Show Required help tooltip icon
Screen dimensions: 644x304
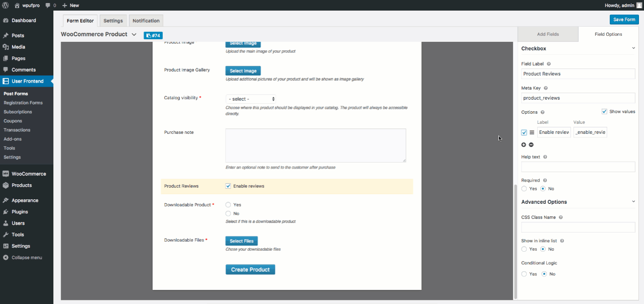pos(545,180)
